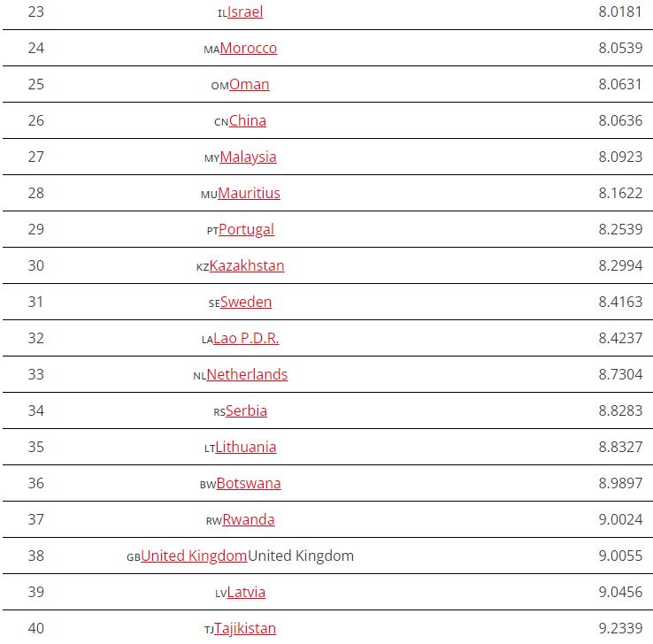Open the Malaysia link
Viewport: 653px width, 644px height.
[248, 157]
